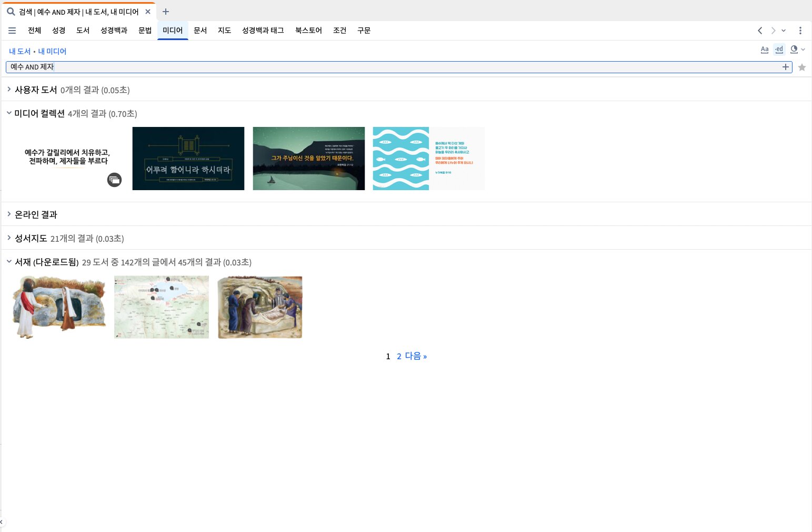Select the 도서 search tab
This screenshot has height=532, width=812.
click(x=83, y=31)
